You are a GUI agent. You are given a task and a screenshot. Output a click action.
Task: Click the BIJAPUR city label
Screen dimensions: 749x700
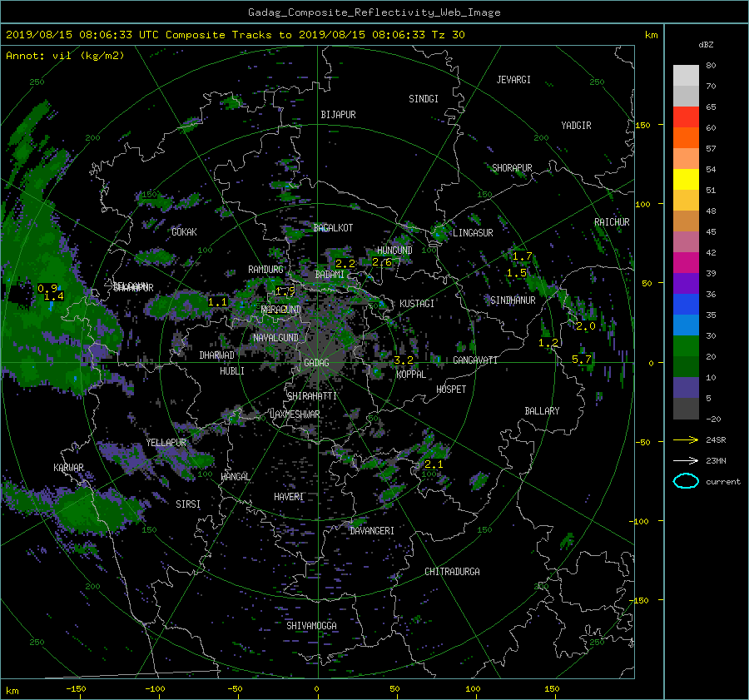point(338,115)
